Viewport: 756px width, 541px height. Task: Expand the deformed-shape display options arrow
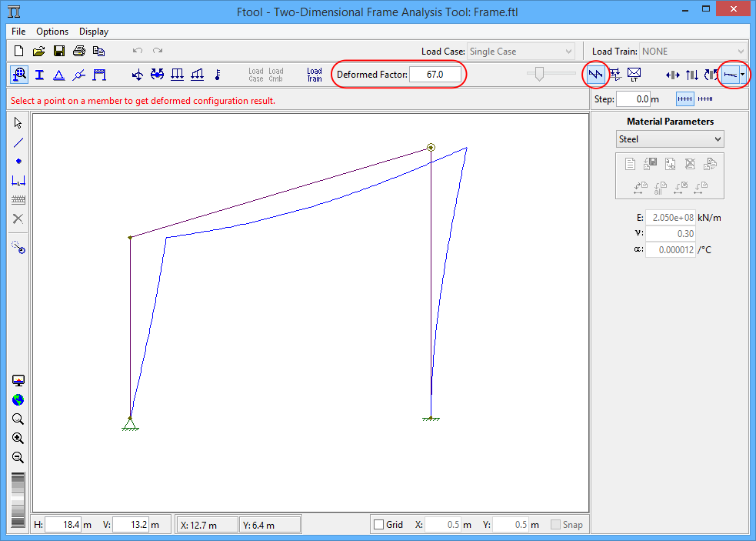(x=743, y=75)
